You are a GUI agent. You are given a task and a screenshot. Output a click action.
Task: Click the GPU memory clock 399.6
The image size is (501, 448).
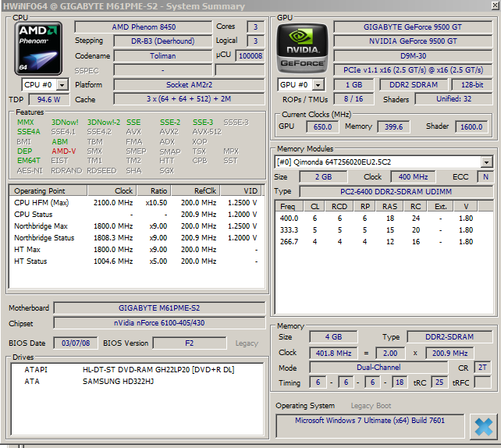click(x=393, y=127)
